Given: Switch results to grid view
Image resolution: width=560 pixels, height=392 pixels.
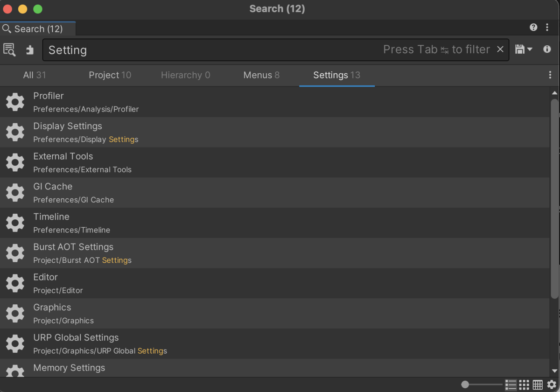Looking at the screenshot, I should tap(524, 385).
